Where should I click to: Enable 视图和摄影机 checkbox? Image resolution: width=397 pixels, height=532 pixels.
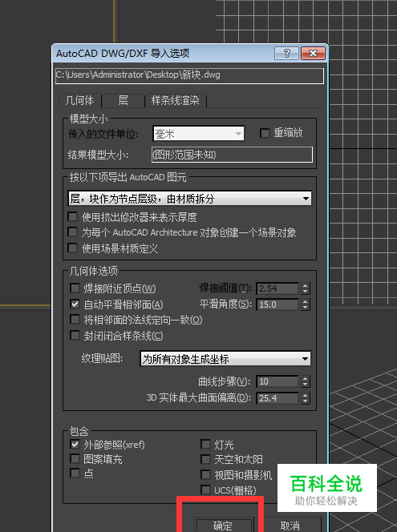pyautogui.click(x=205, y=474)
